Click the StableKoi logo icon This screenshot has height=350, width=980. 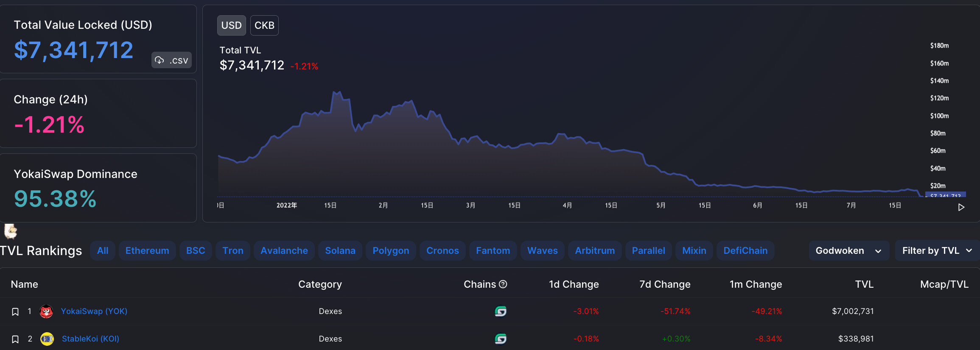[47, 339]
